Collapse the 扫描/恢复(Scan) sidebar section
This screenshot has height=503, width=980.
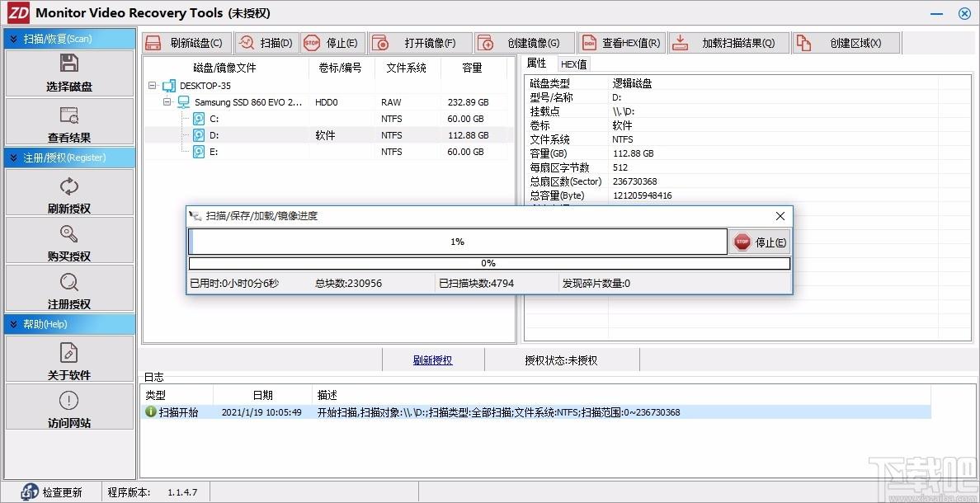click(13, 39)
